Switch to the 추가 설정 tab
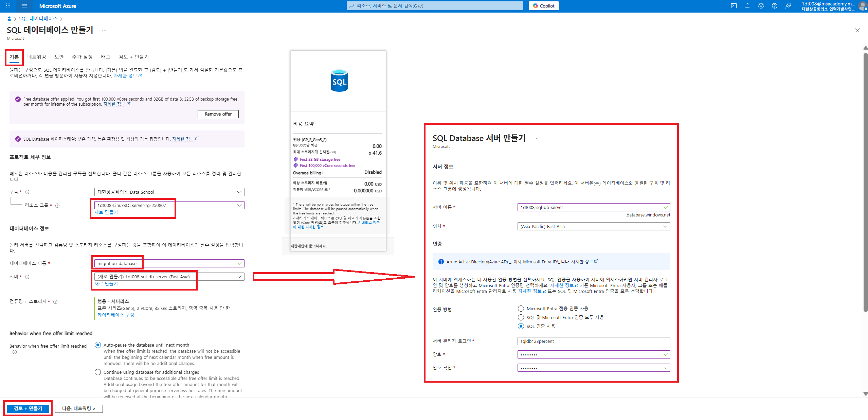The image size is (868, 420). point(82,57)
